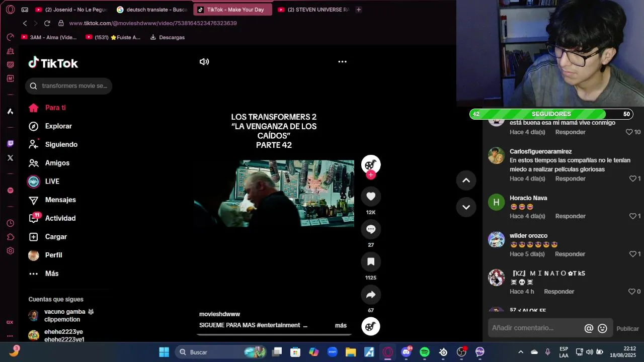
Task: Click the TikTok URL address bar
Action: [x=152, y=23]
